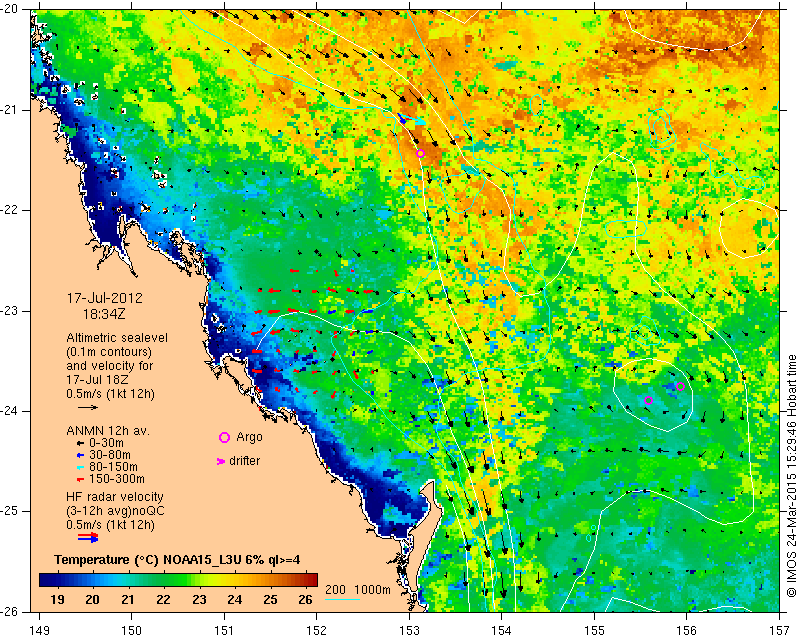Click the colorbar tick label '19'
The height and width of the screenshot is (640, 800).
point(57,599)
